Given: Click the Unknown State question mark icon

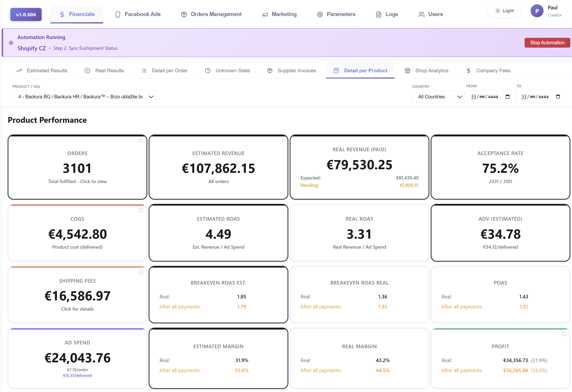Looking at the screenshot, I should 208,71.
